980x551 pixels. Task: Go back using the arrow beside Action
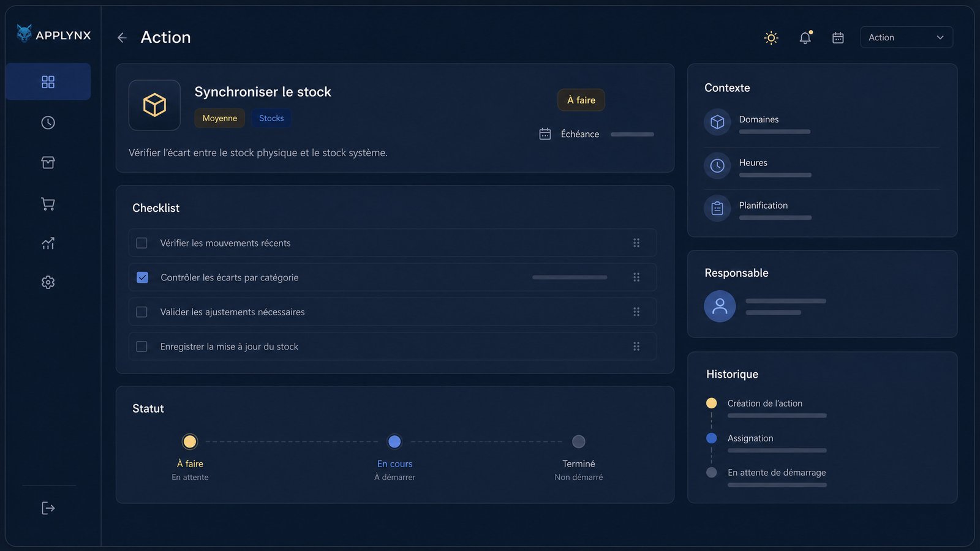tap(122, 37)
